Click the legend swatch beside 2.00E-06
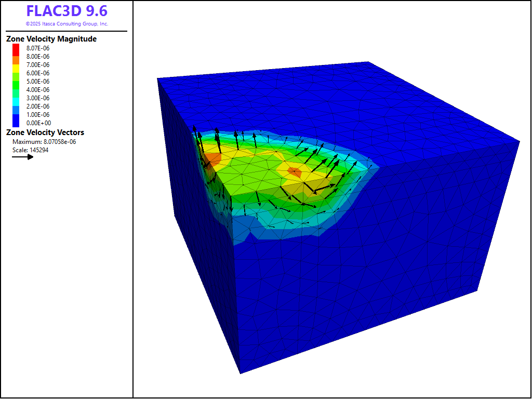Image resolution: width=532 pixels, height=399 pixels. (x=16, y=107)
